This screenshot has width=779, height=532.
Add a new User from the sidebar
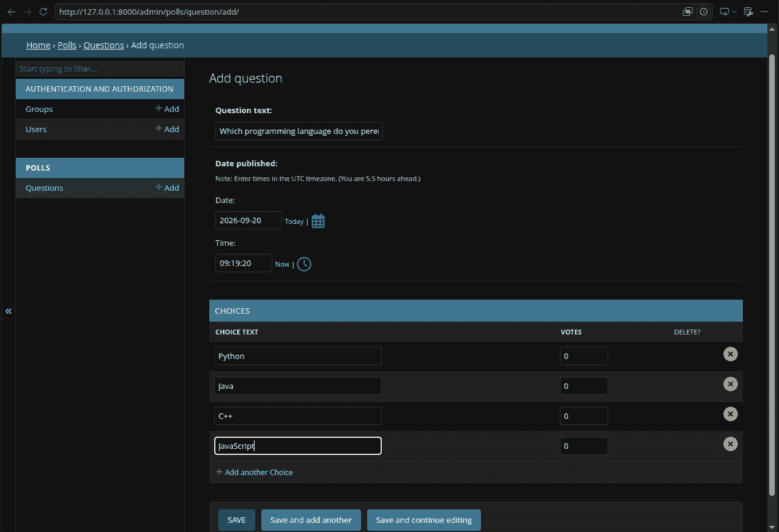[x=167, y=129]
